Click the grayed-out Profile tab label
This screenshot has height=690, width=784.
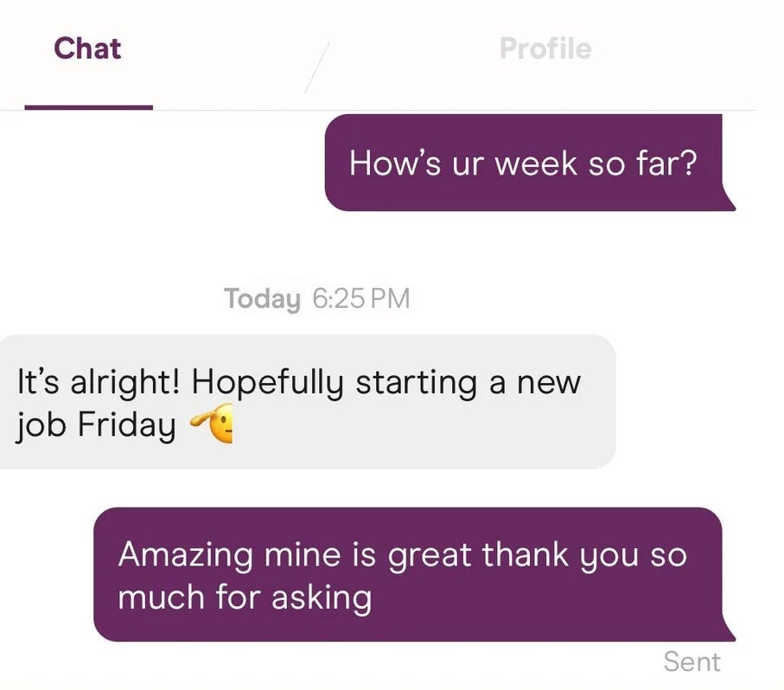(545, 48)
